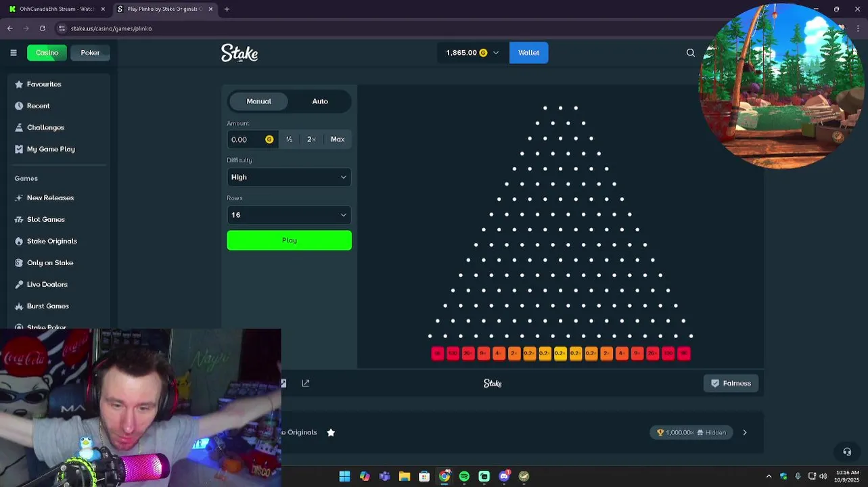Open Microsoft Teams from taskbar
The width and height of the screenshot is (868, 487).
[384, 476]
